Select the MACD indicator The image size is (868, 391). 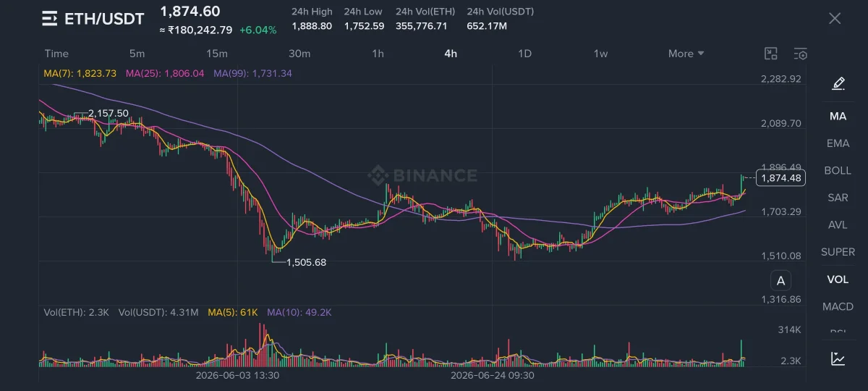[x=838, y=306]
